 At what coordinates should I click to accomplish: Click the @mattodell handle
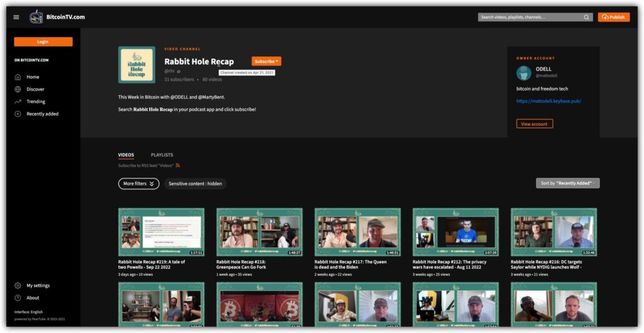click(547, 76)
